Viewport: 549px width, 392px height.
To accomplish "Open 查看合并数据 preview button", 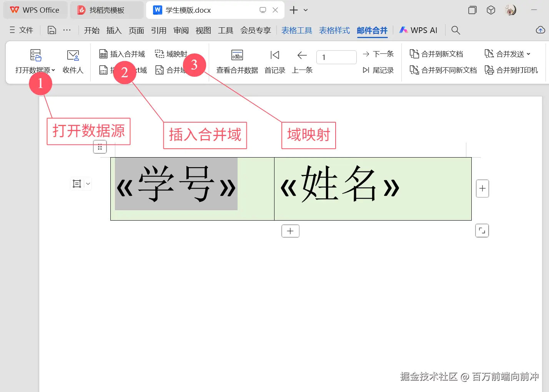I will [x=237, y=61].
